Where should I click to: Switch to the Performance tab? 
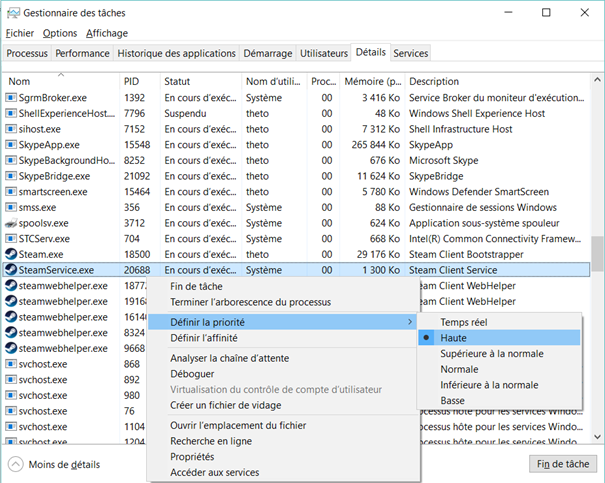[x=82, y=53]
